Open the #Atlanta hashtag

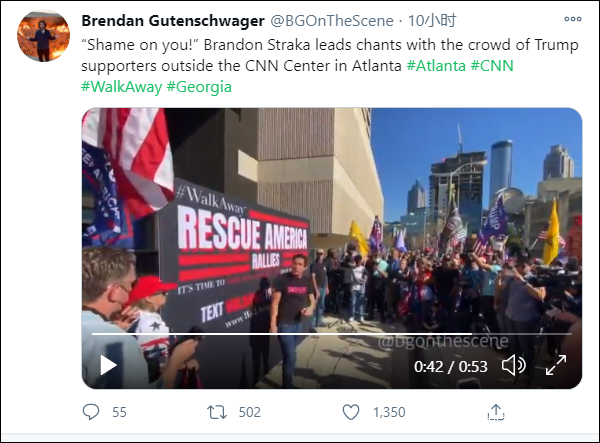(x=436, y=66)
